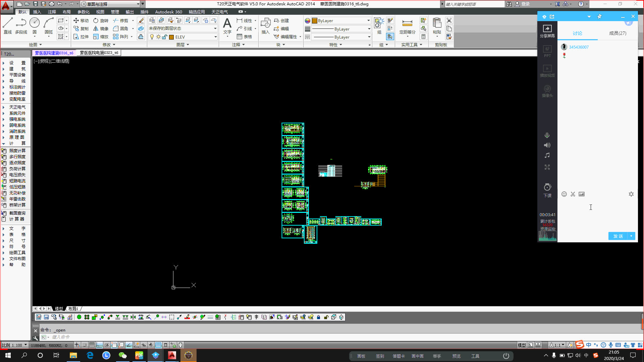Click the Text (文字) annotation tool
Screen dimensions: 644x362
coord(227,25)
